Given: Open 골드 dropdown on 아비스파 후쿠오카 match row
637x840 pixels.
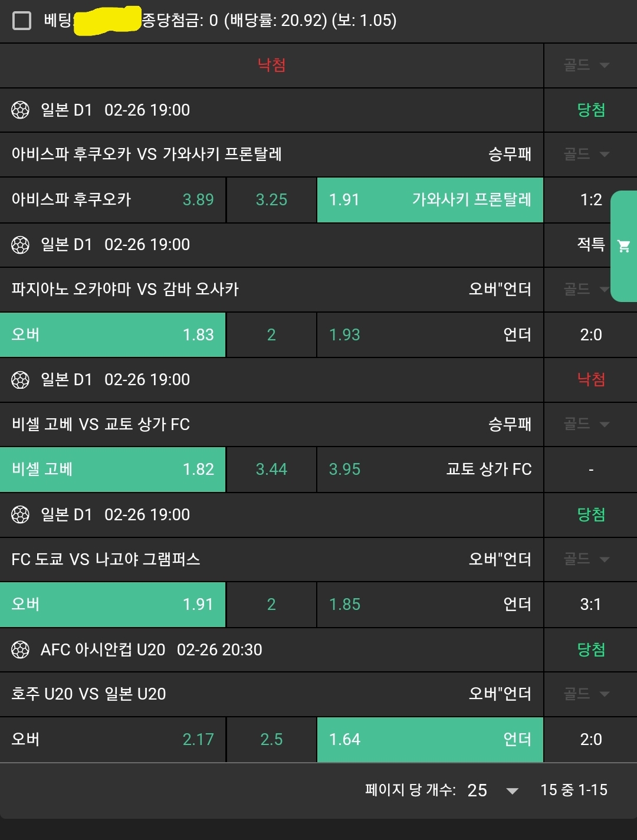Looking at the screenshot, I should [586, 155].
